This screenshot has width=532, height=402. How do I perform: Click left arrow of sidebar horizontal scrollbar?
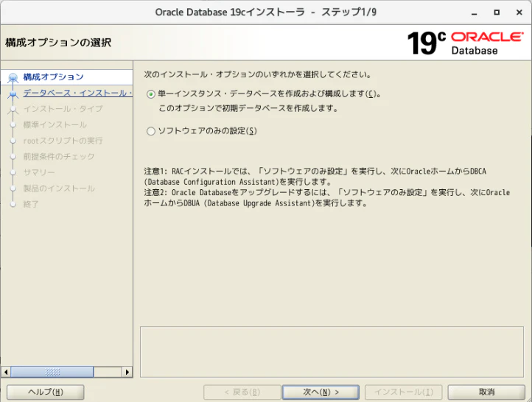tap(6, 372)
